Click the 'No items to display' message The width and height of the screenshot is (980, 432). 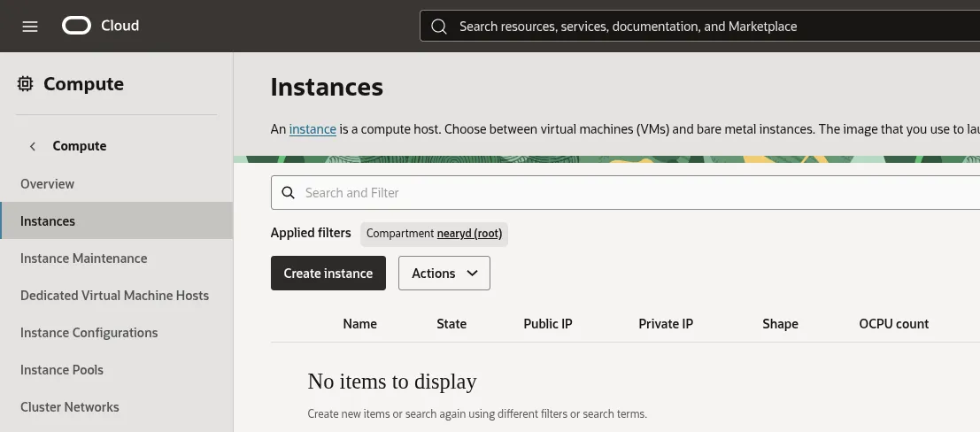[392, 382]
